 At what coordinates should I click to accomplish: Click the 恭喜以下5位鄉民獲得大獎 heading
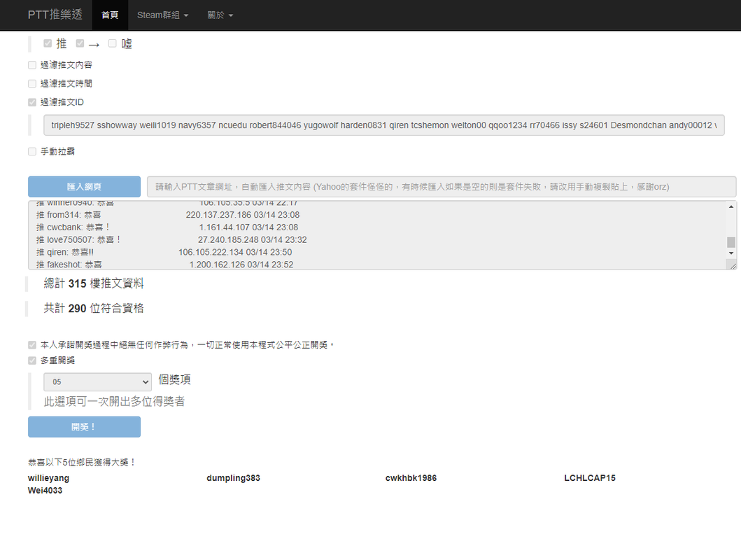click(x=81, y=462)
